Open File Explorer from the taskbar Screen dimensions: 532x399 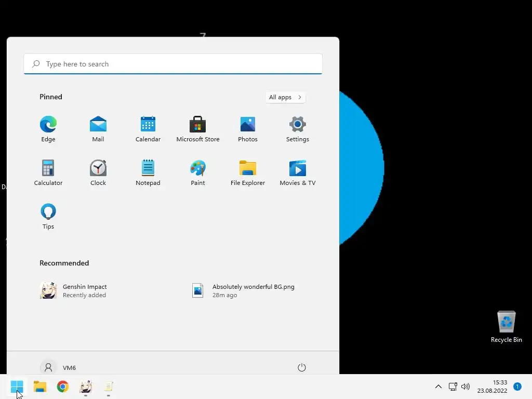click(x=39, y=387)
